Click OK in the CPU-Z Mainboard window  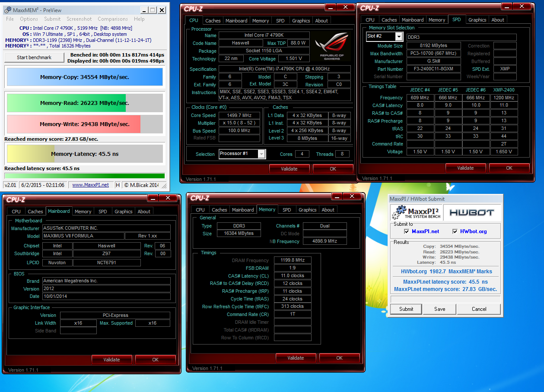pos(155,360)
